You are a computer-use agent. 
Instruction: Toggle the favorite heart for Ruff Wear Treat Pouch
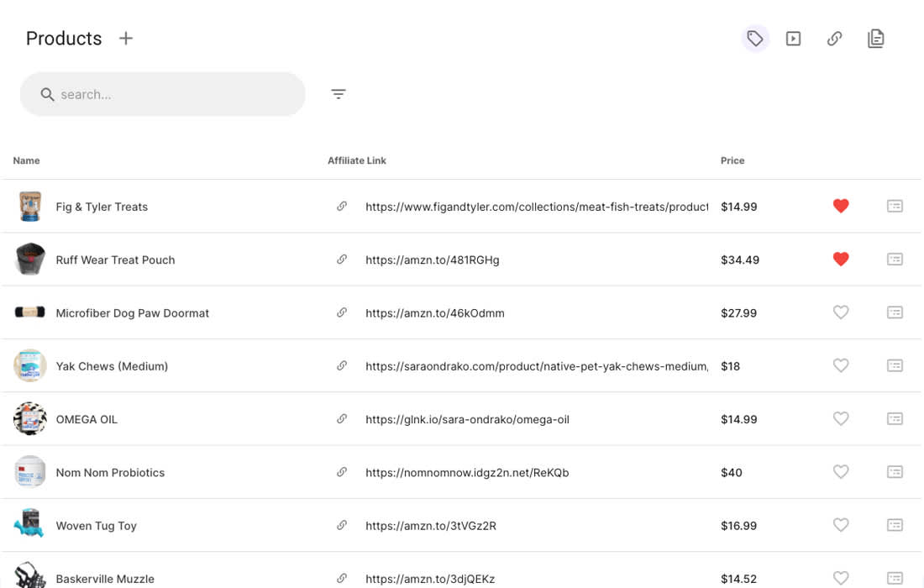tap(841, 260)
